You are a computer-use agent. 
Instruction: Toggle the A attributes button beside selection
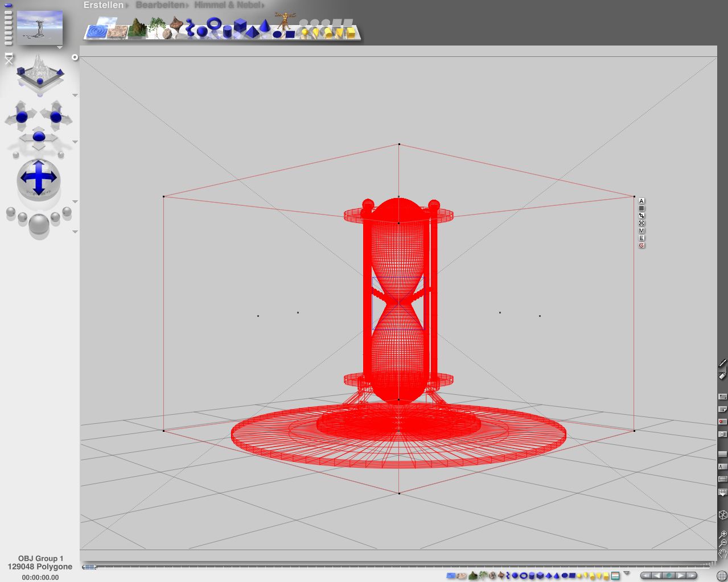pyautogui.click(x=641, y=201)
